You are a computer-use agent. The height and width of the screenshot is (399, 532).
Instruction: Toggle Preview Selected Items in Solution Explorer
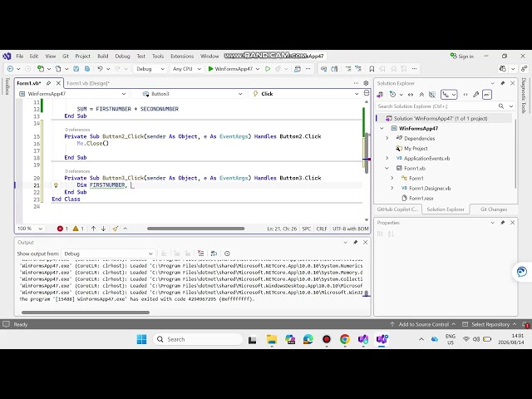click(487, 95)
